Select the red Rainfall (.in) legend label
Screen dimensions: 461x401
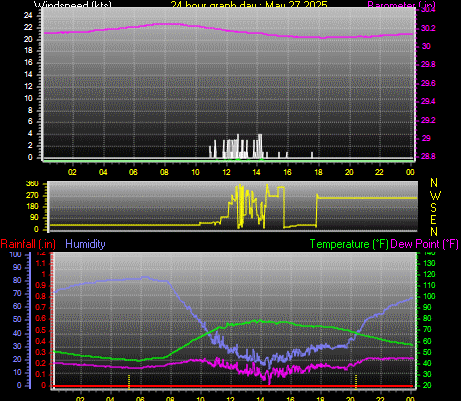[x=28, y=244]
